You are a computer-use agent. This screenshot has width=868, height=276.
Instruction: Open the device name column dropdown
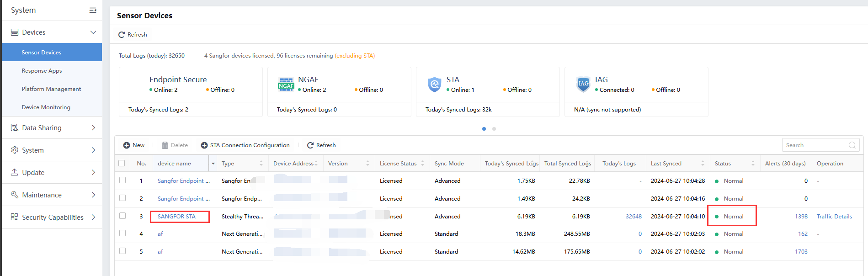[x=213, y=164]
